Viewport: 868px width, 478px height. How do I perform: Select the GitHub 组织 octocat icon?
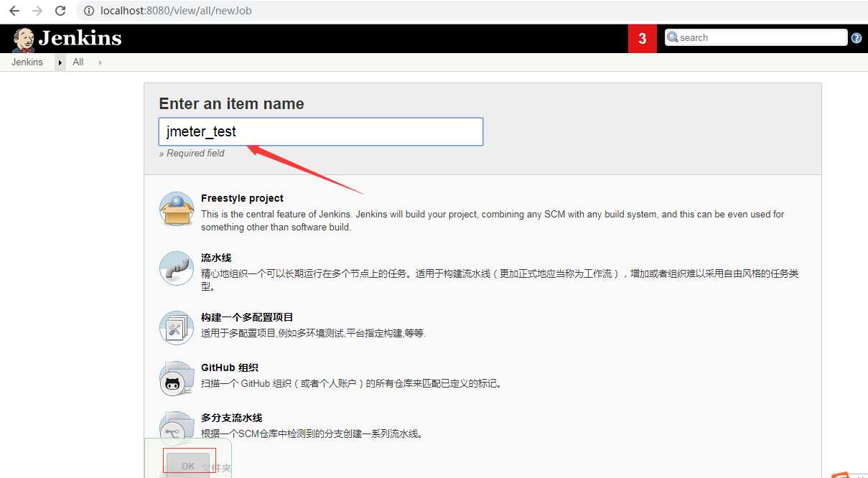tap(177, 378)
